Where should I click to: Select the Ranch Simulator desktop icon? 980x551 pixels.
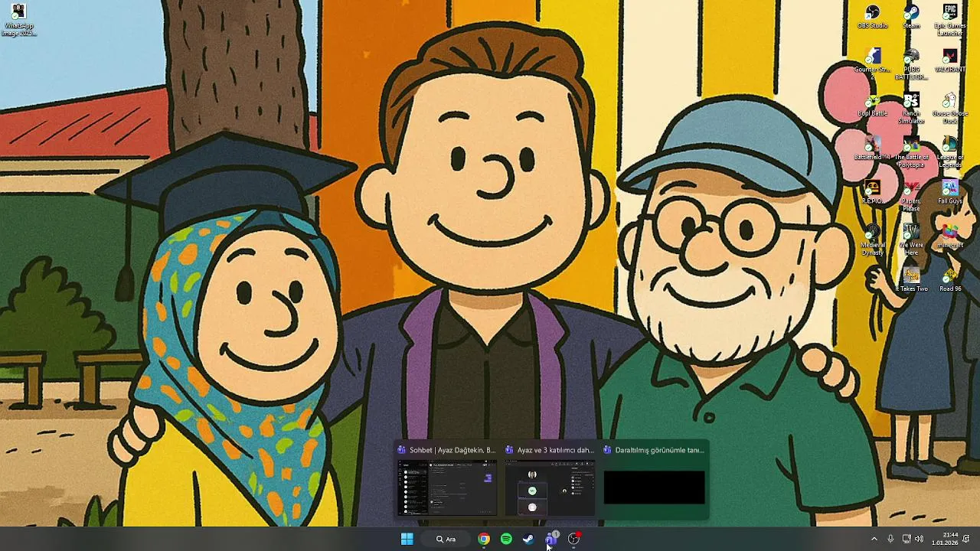(x=911, y=109)
